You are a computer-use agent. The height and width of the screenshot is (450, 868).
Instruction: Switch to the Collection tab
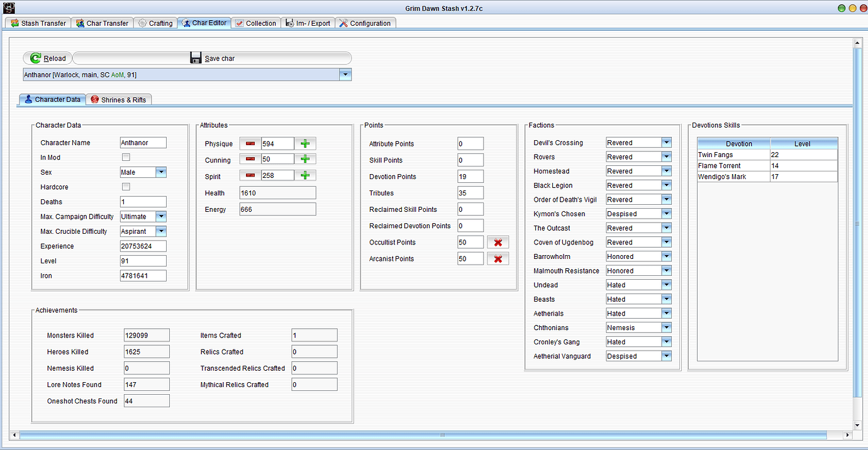[x=255, y=23]
